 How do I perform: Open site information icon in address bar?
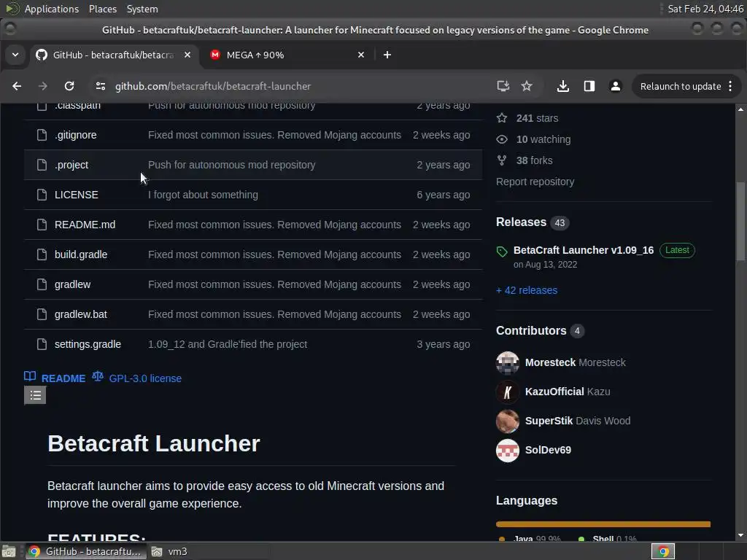pyautogui.click(x=101, y=86)
